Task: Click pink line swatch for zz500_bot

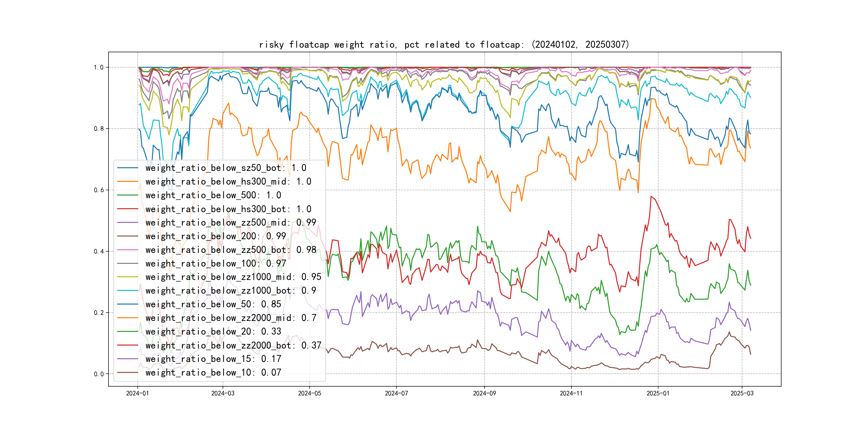Action: [128, 250]
